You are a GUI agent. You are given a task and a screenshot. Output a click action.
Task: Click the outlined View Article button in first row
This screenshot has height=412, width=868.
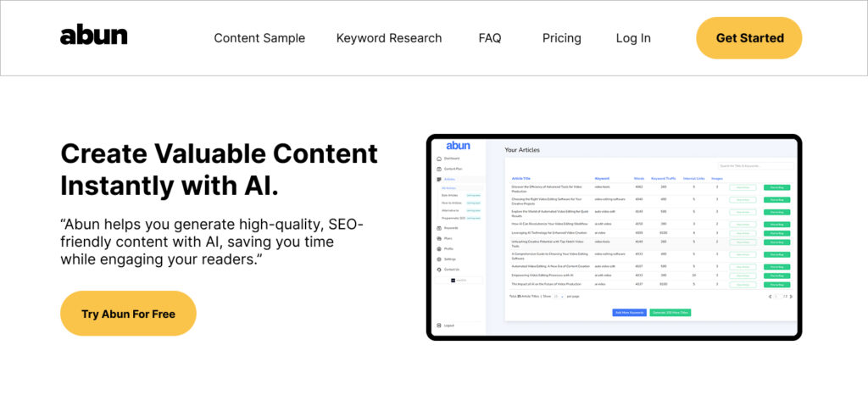coord(743,187)
